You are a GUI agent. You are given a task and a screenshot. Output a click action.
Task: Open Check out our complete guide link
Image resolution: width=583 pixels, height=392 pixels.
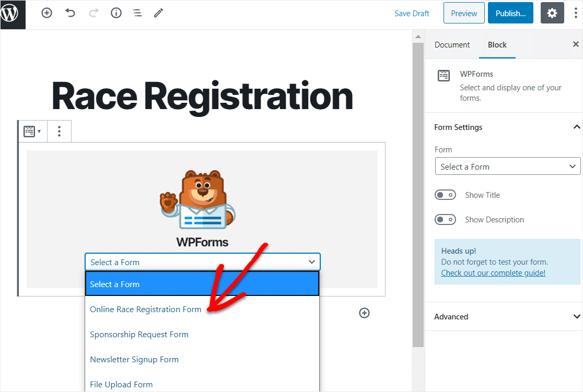[493, 273]
